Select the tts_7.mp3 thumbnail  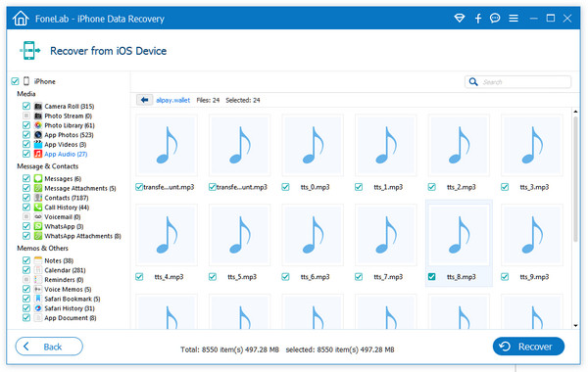(x=386, y=235)
